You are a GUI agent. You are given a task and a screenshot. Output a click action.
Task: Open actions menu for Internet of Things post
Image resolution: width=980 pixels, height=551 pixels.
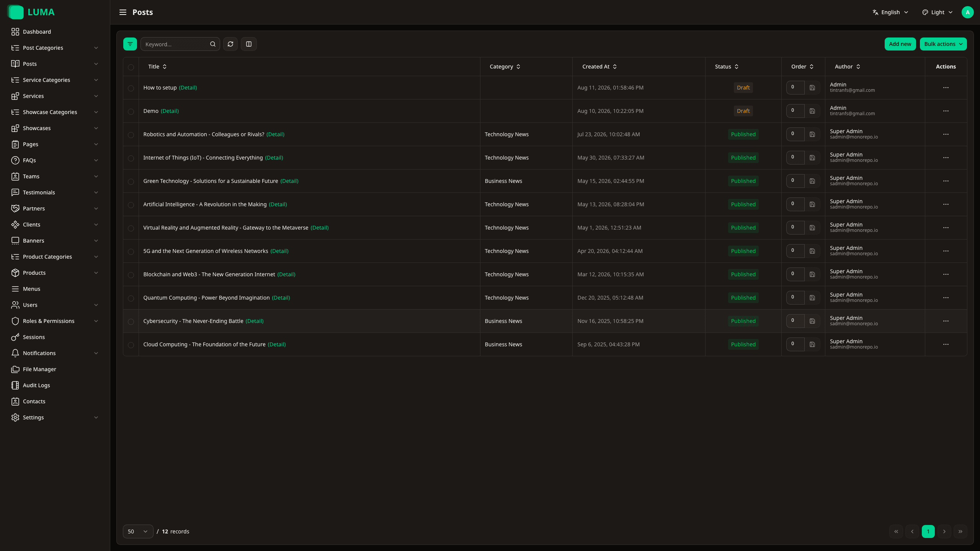click(x=946, y=158)
